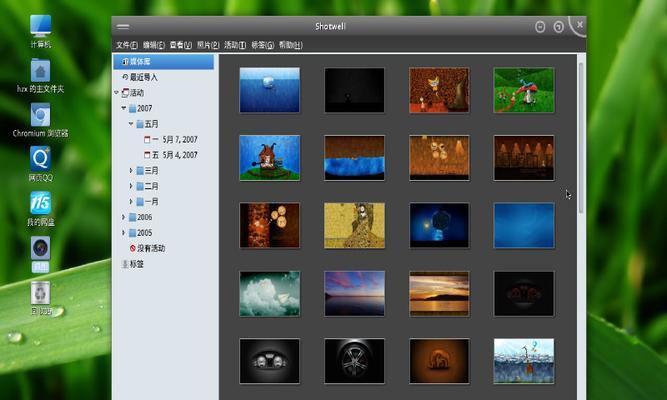This screenshot has width=667, height=400.
Task: Click calendar icon beside 5月 7, 2007
Action: (x=147, y=140)
